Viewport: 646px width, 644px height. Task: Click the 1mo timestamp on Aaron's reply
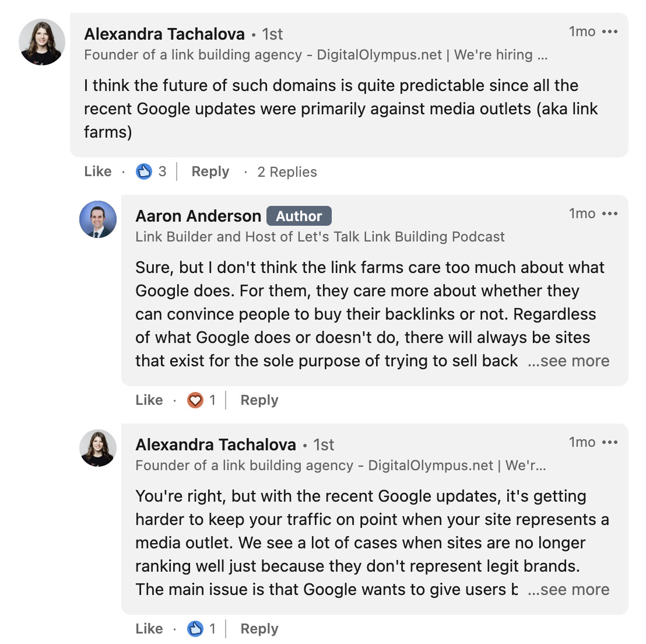pyautogui.click(x=582, y=213)
